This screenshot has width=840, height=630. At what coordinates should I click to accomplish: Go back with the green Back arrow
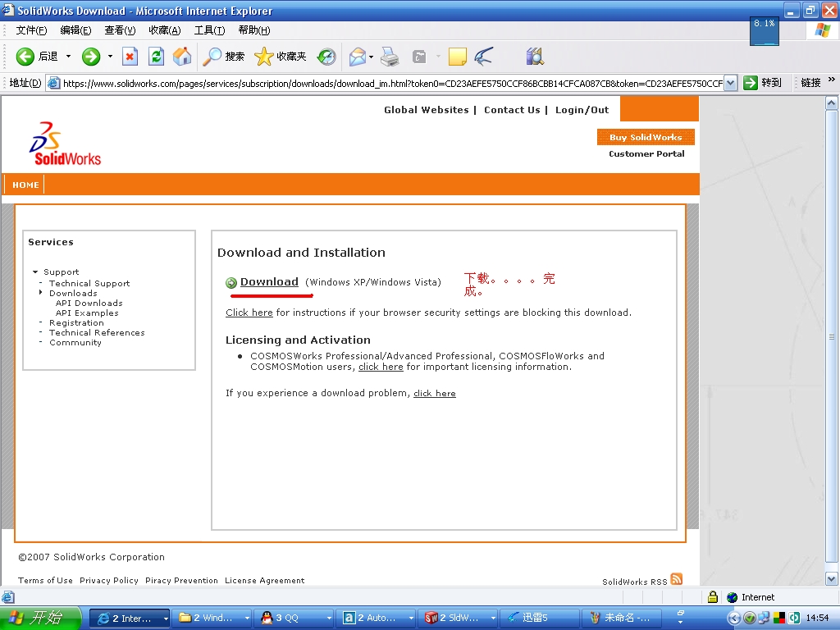click(25, 57)
